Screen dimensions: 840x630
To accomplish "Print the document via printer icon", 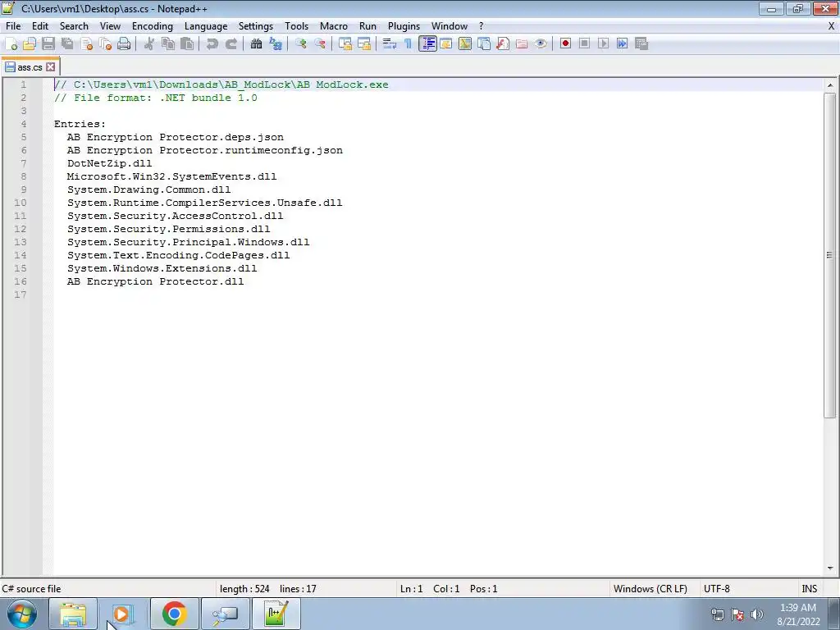I will (124, 44).
